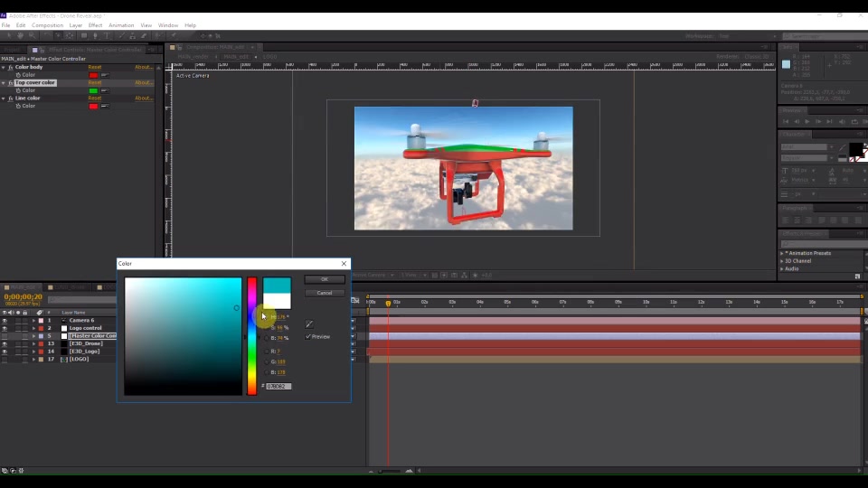Expand the Animation Presets folder

tap(781, 253)
